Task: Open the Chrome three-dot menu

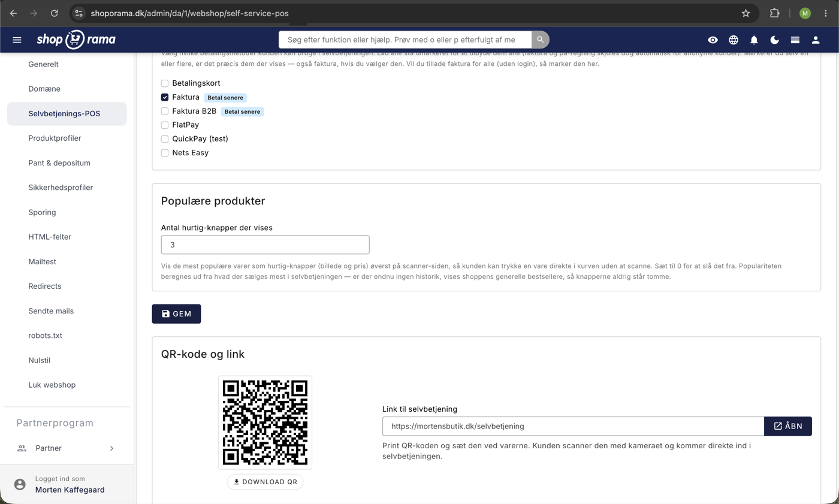Action: point(826,13)
